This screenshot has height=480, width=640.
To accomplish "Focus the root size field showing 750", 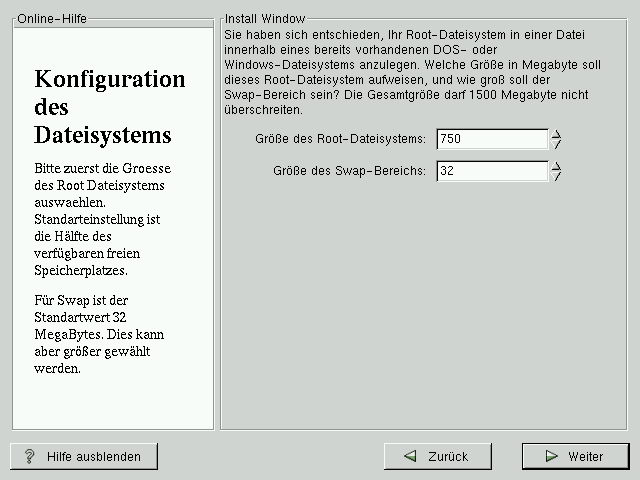I will (x=491, y=139).
